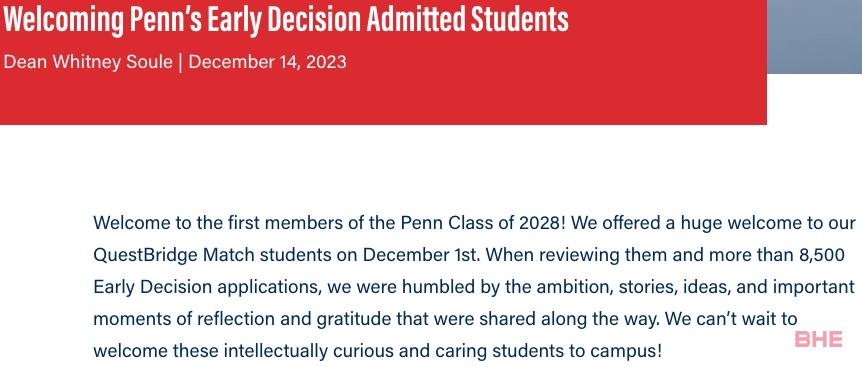Click the Welcoming Penn's Early Decision headline
Image resolution: width=862 pixels, height=367 pixels.
click(285, 19)
